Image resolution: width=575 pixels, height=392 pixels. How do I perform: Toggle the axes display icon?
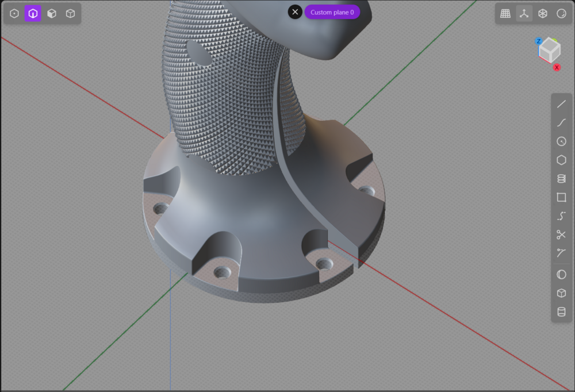click(524, 14)
